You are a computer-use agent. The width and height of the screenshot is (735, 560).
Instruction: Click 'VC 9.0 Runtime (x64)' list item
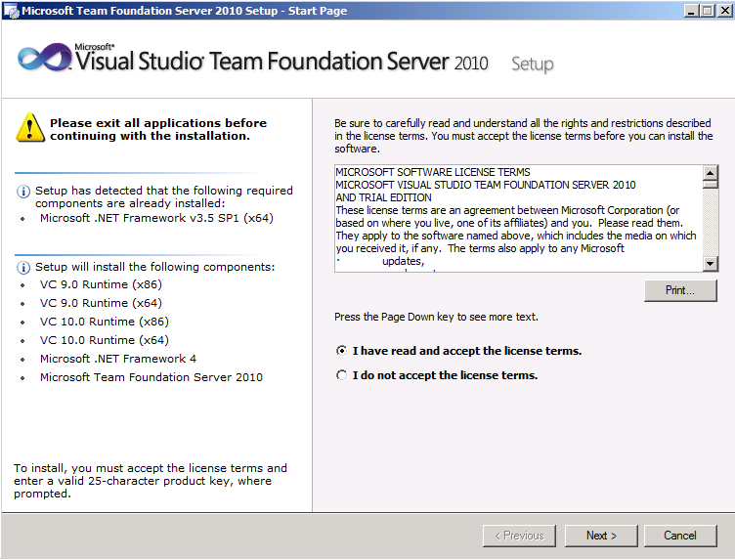(x=101, y=303)
